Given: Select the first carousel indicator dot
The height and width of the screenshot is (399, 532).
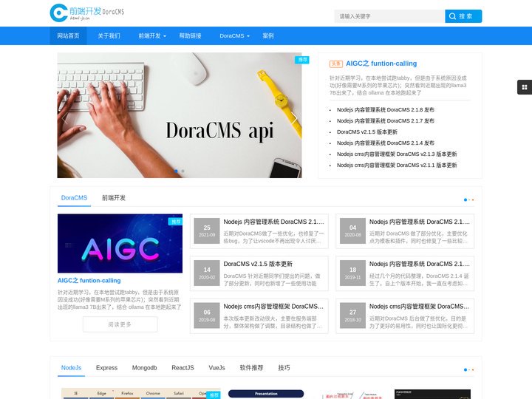Looking at the screenshot, I should pyautogui.click(x=176, y=171).
